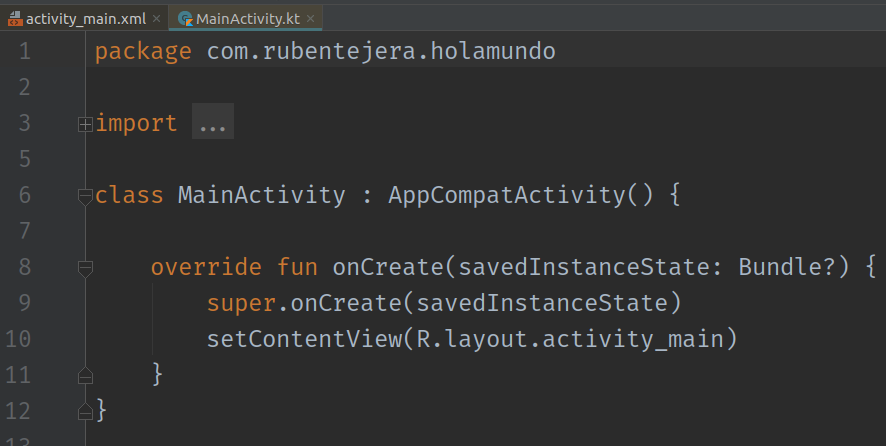
Task: Click the MainActivity class name
Action: [x=262, y=195]
